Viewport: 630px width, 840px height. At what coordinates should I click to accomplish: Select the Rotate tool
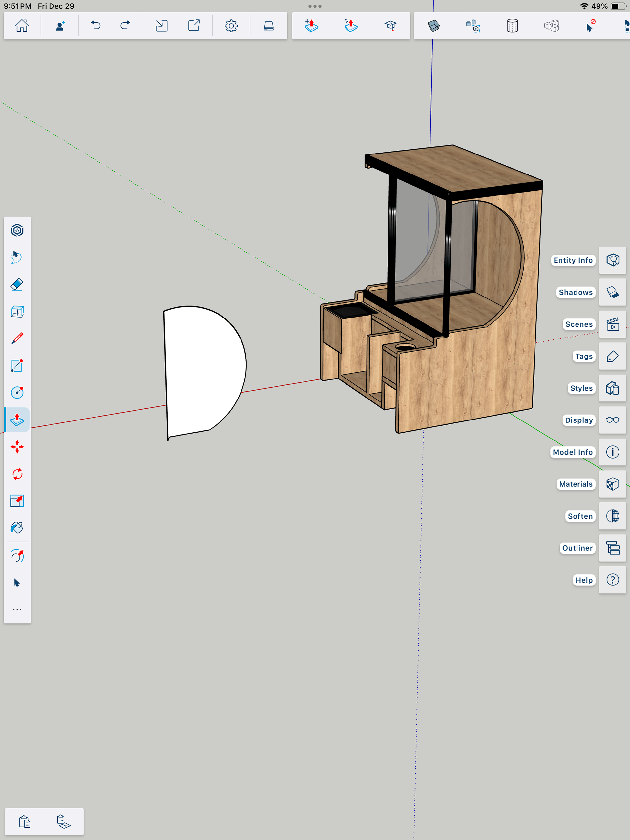17,474
